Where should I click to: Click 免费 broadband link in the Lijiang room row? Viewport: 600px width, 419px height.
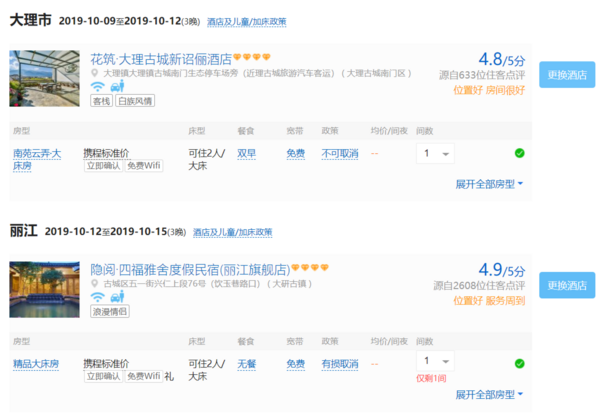coord(295,364)
